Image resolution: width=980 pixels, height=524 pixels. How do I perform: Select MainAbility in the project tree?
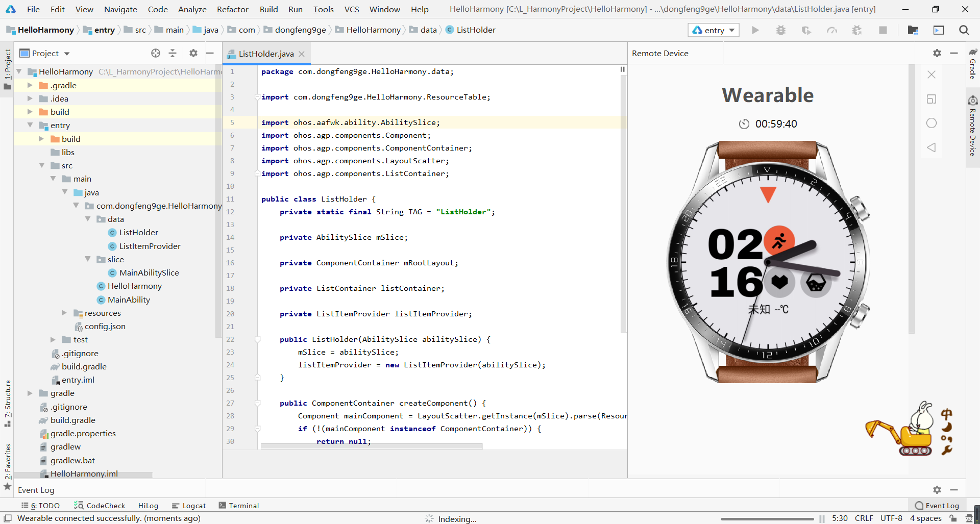click(129, 300)
